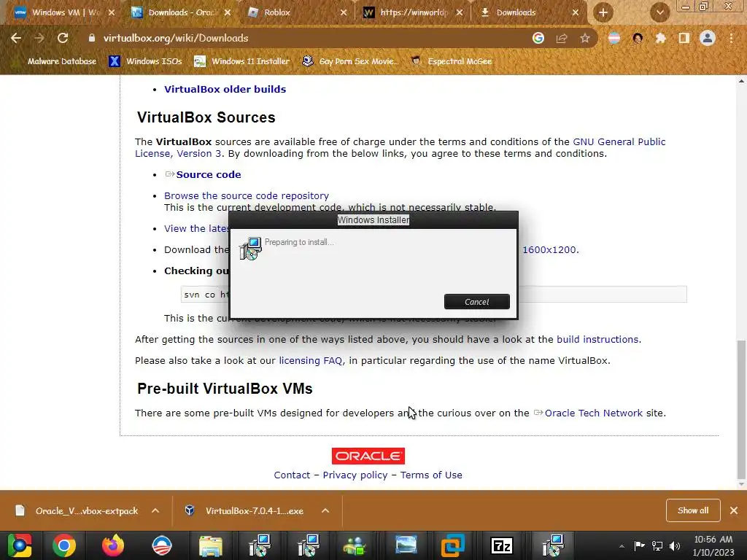
Task: Expand options for vbox-extpack download
Action: point(155,510)
